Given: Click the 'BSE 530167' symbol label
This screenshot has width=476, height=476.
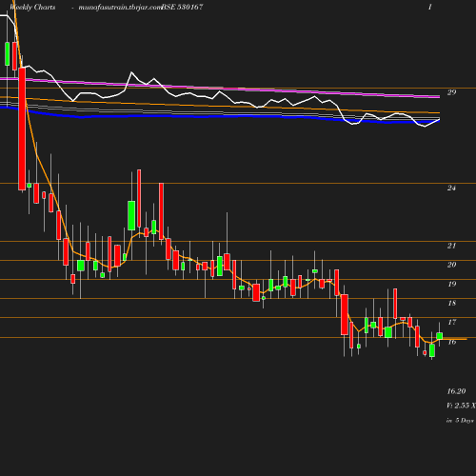Looking at the screenshot, I should point(182,7).
